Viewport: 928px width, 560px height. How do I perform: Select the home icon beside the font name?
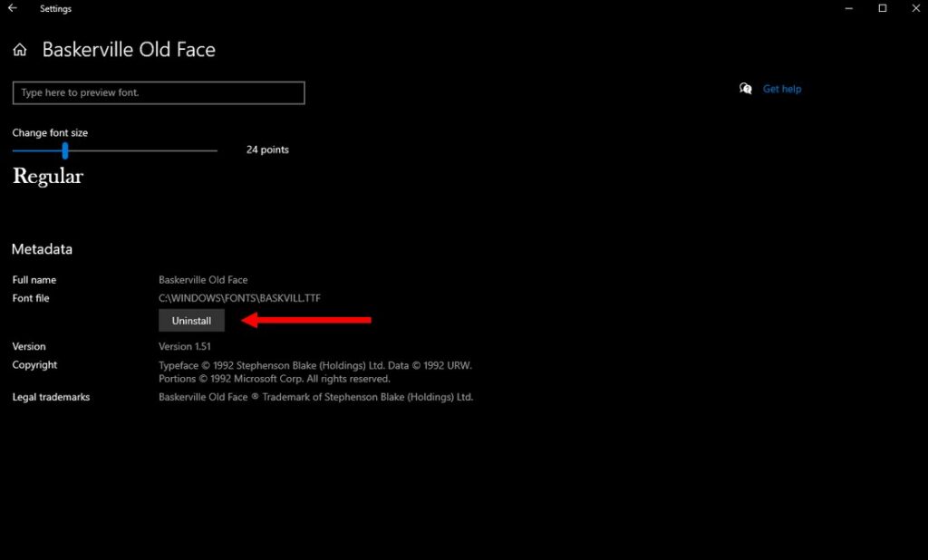pos(19,50)
